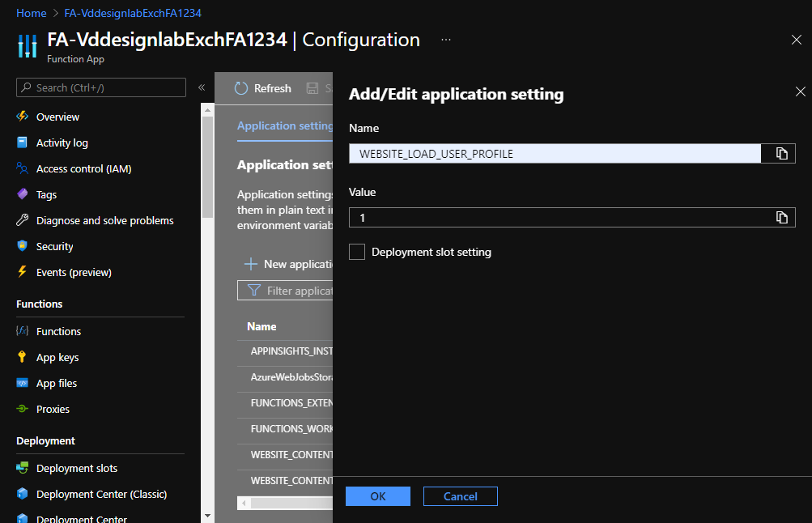Click the scroll down arrow of the settings pane
The height and width of the screenshot is (523, 812).
click(208, 515)
